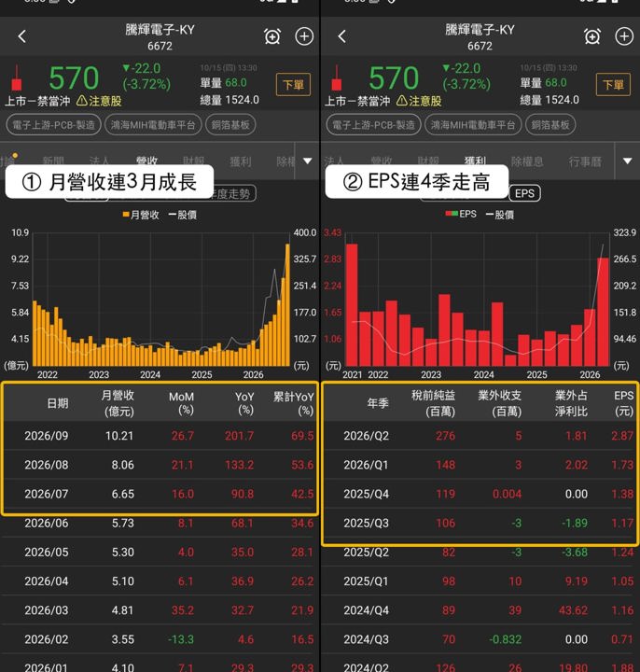Tap 201.7 YoY value for 2026/09

(240, 436)
